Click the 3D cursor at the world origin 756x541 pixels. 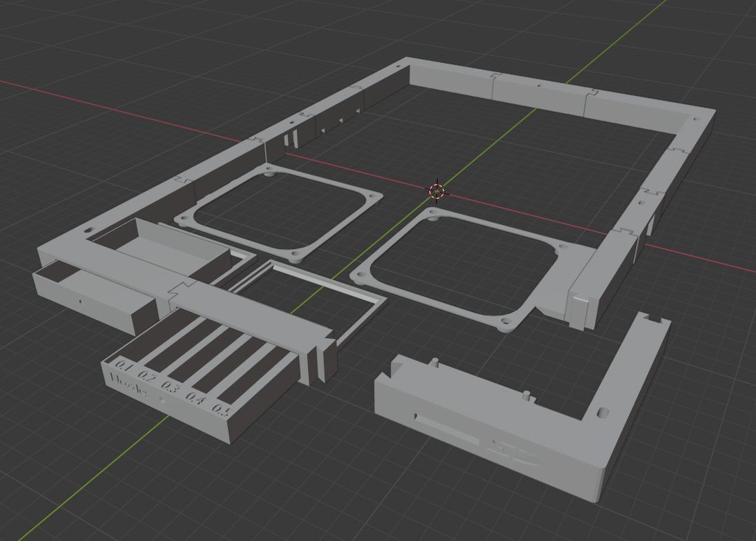[437, 191]
